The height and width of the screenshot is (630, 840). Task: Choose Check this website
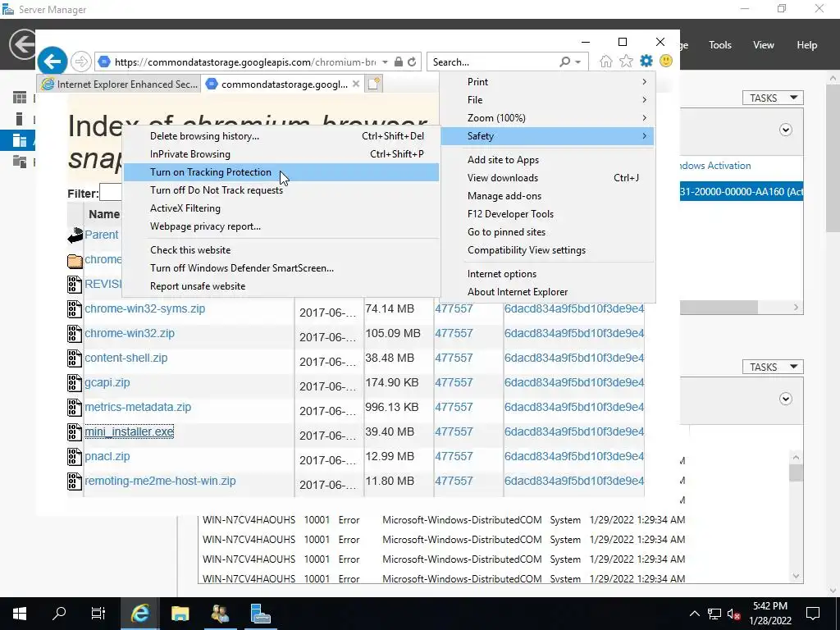[281, 250]
